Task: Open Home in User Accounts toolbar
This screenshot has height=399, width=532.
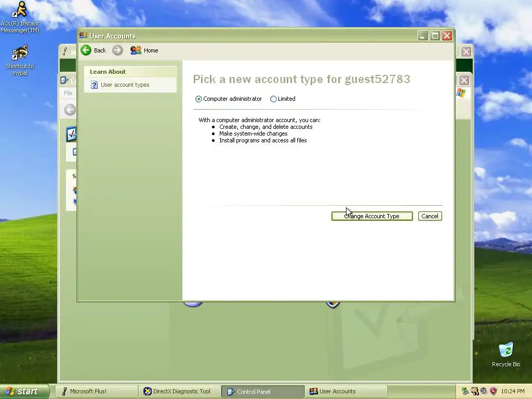Action: [x=144, y=50]
